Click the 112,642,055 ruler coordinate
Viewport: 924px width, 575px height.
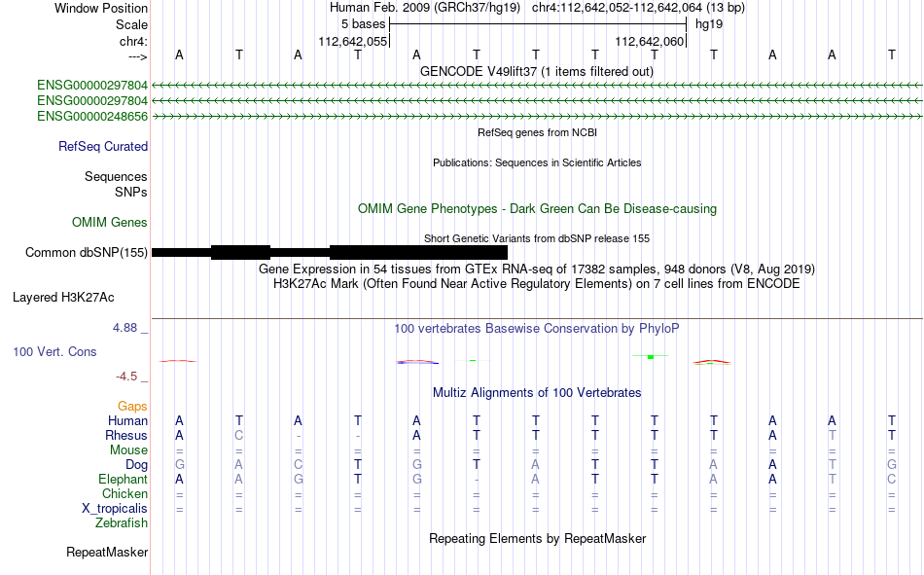[353, 41]
